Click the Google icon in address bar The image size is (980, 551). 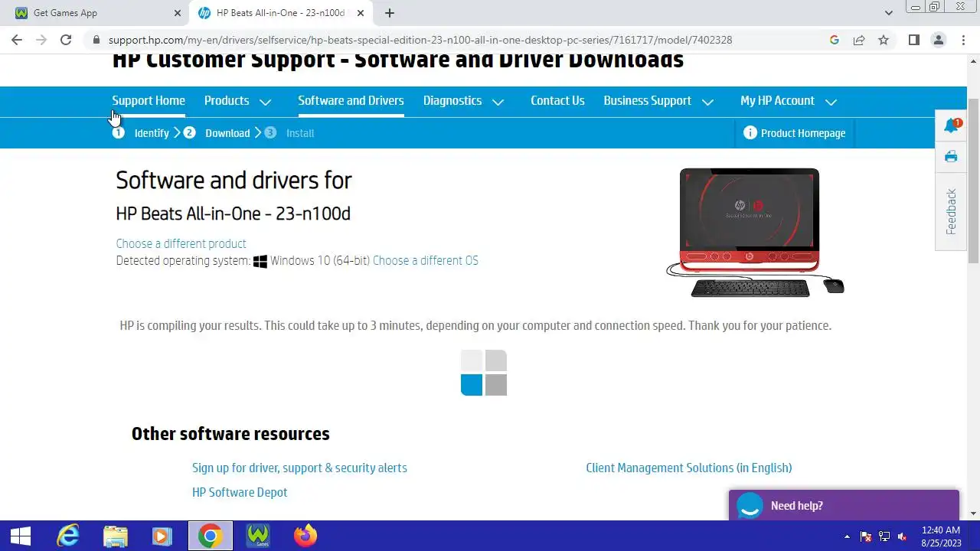pyautogui.click(x=835, y=40)
